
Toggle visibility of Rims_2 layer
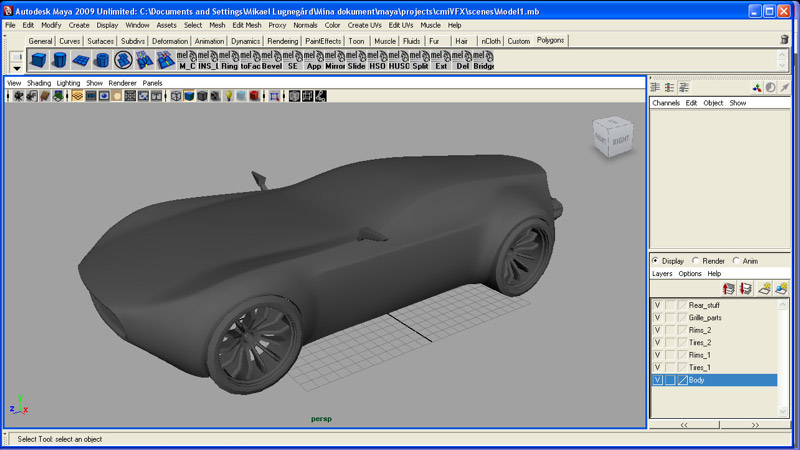[x=657, y=330]
